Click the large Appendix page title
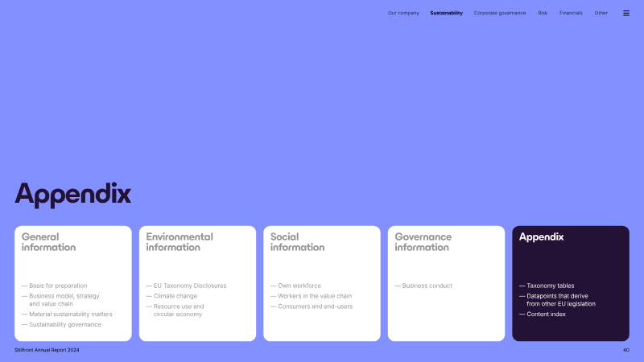 73,195
